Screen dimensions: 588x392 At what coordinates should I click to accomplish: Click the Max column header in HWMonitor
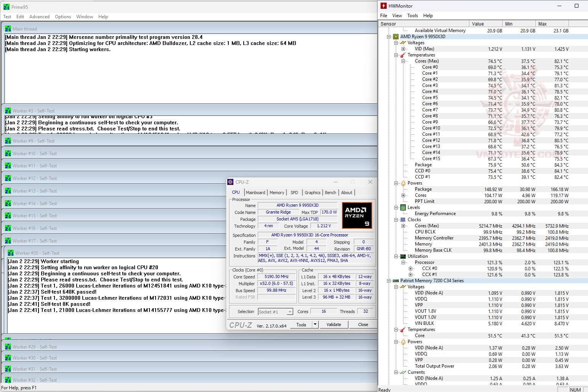pyautogui.click(x=553, y=24)
